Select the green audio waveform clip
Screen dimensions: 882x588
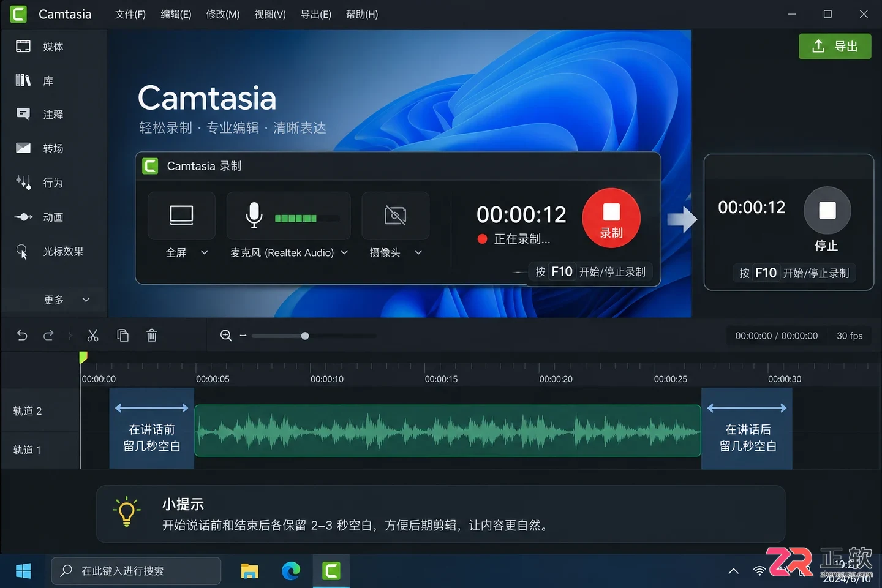448,431
